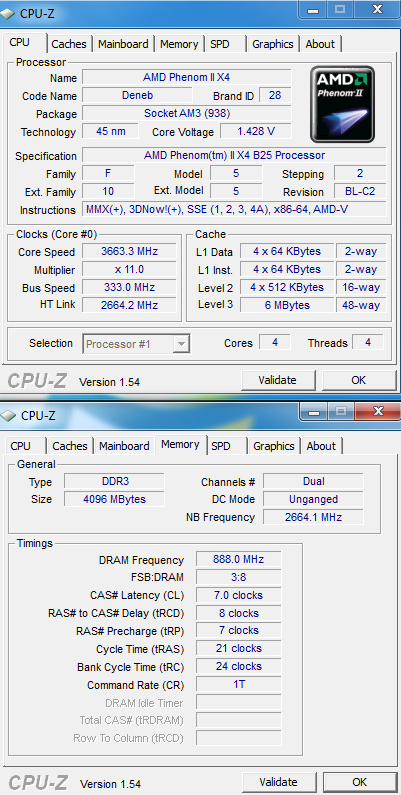
Task: Open Graphics tab in upper CPU-Z window
Action: coord(273,44)
